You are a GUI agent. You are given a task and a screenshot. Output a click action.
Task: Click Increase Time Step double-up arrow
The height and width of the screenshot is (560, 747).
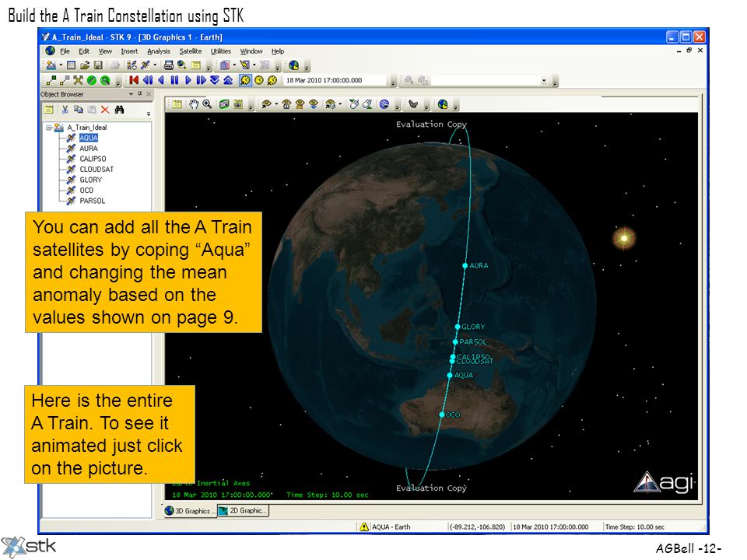coord(228,80)
